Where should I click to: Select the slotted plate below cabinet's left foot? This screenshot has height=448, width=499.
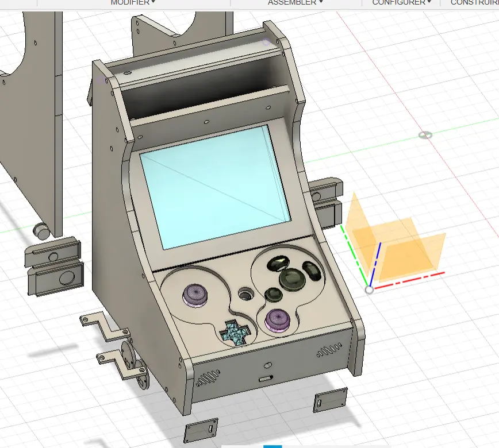[201, 431]
